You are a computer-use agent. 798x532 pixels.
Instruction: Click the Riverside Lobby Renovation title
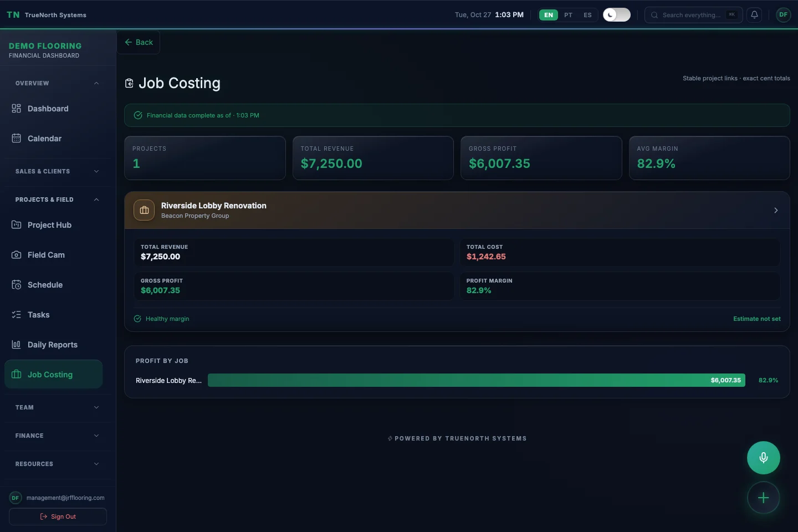pyautogui.click(x=214, y=206)
